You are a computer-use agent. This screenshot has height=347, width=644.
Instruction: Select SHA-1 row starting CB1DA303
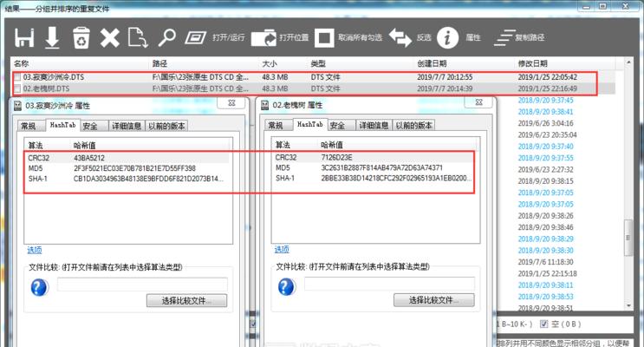(x=127, y=179)
